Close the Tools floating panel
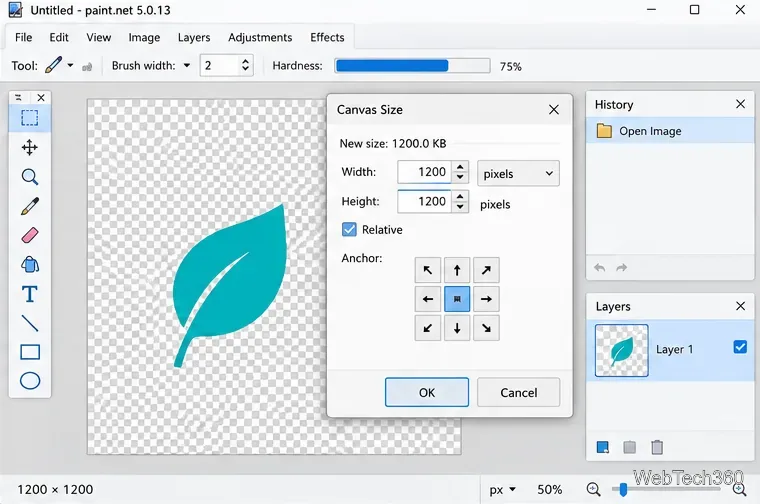 41,98
